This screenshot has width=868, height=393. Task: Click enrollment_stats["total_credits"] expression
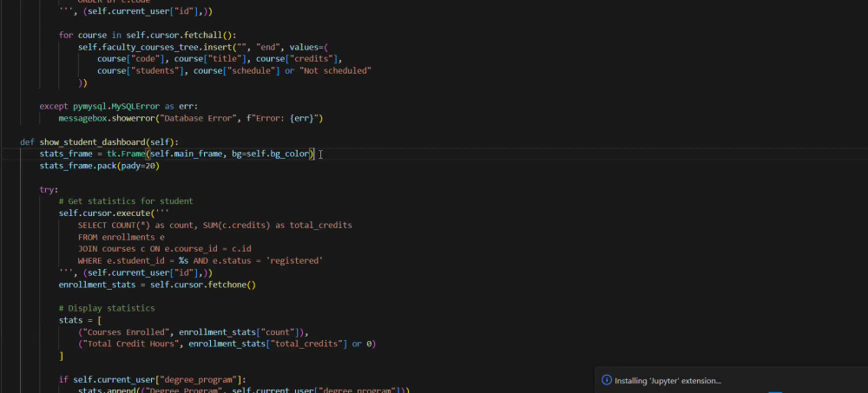pos(267,344)
